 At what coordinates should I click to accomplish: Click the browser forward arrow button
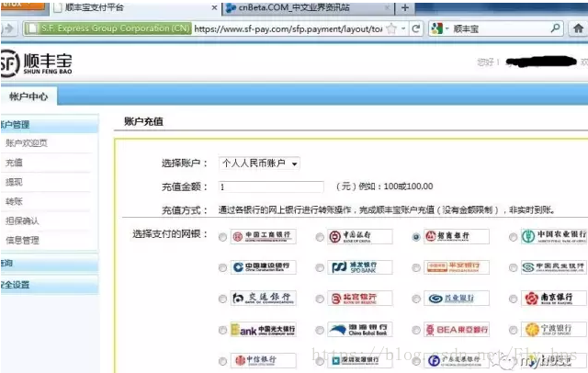click(7, 28)
